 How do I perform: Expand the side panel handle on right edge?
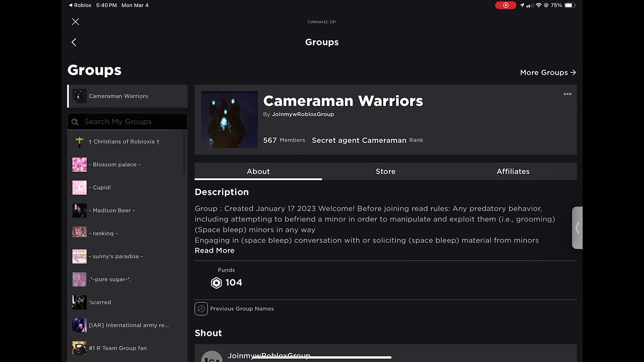pyautogui.click(x=577, y=228)
